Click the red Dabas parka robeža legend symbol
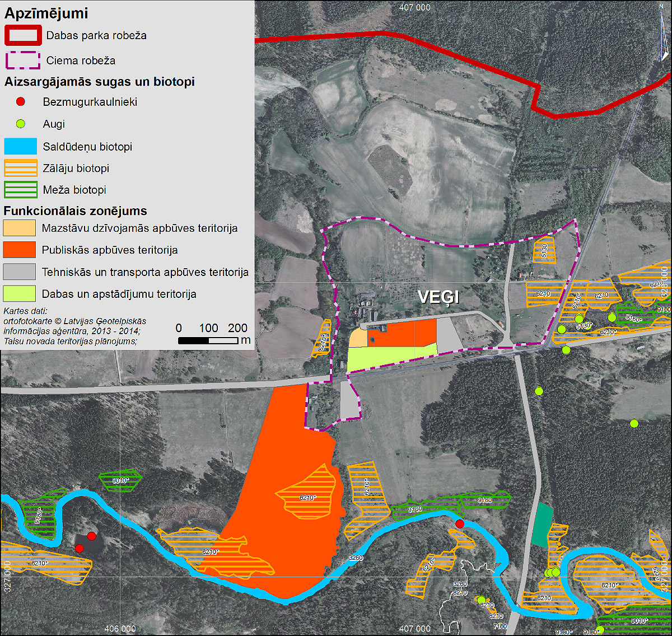The width and height of the screenshot is (672, 636). (23, 35)
